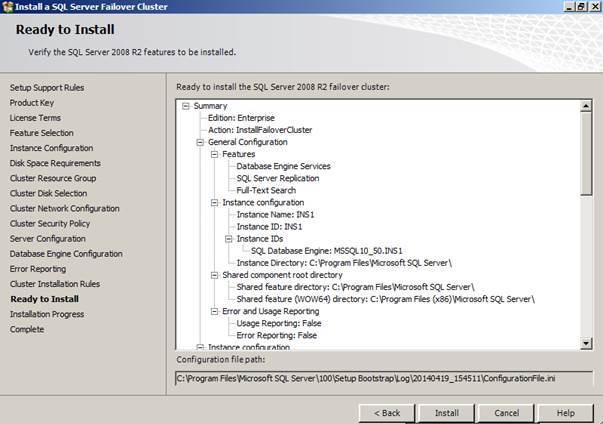Screen dimensions: 603x424
Task: Select Error Reporting step in sidebar
Action: pyautogui.click(x=38, y=269)
